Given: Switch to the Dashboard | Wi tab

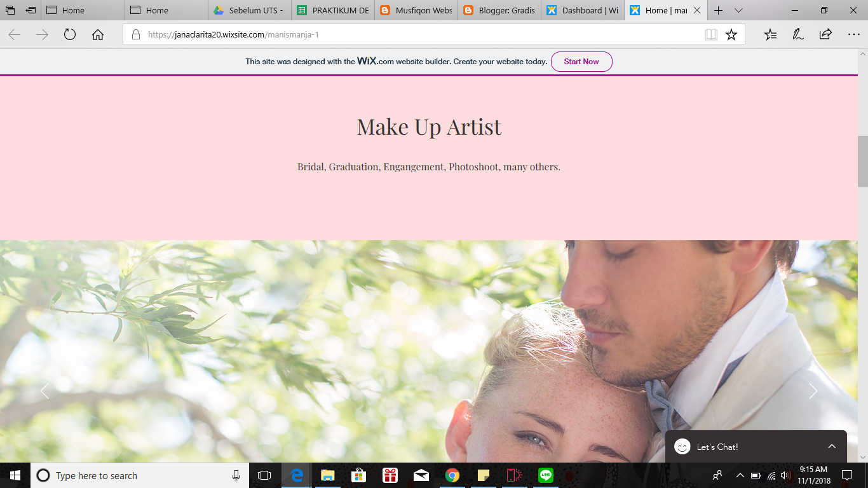Looking at the screenshot, I should [583, 10].
